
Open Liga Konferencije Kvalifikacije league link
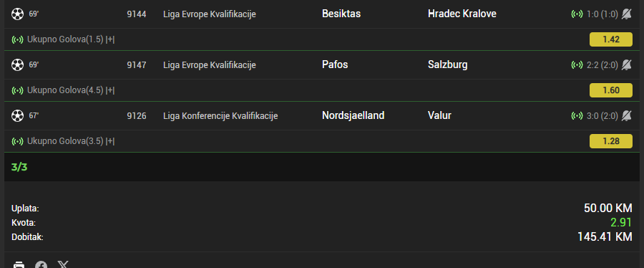[x=220, y=116]
